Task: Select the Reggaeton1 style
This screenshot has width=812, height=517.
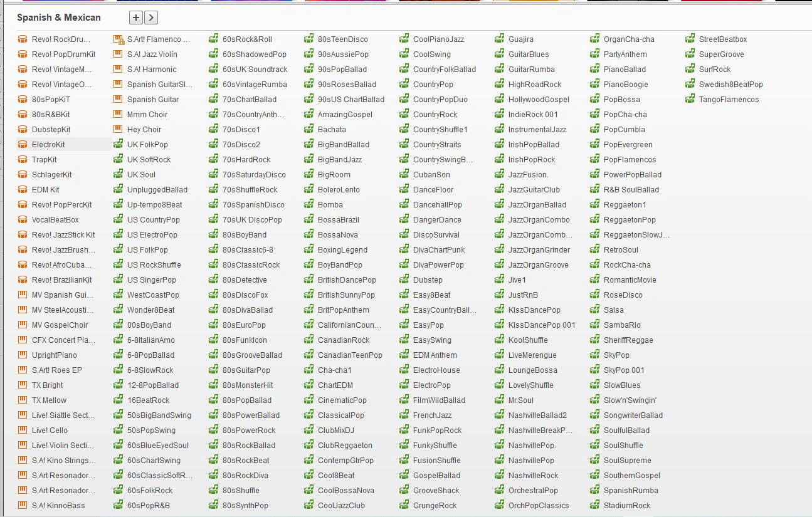Action: [x=625, y=205]
